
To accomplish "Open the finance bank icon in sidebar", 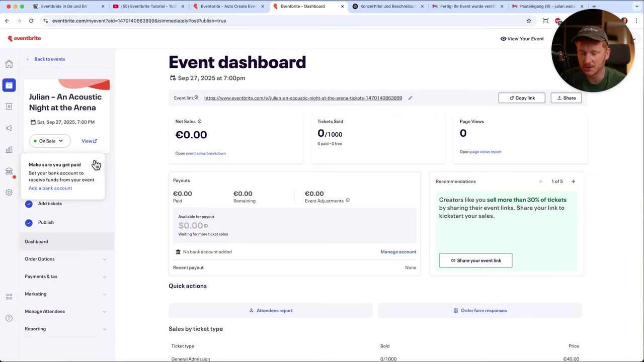I will 9,171.
